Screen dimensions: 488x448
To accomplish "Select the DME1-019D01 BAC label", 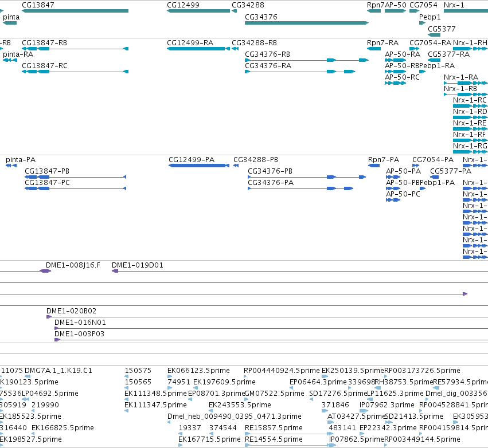I will click(138, 265).
